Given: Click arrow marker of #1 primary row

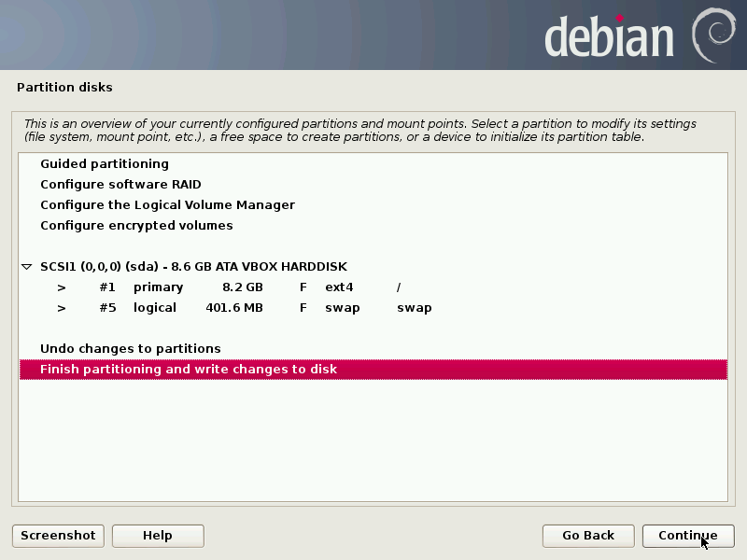Looking at the screenshot, I should (x=62, y=287).
